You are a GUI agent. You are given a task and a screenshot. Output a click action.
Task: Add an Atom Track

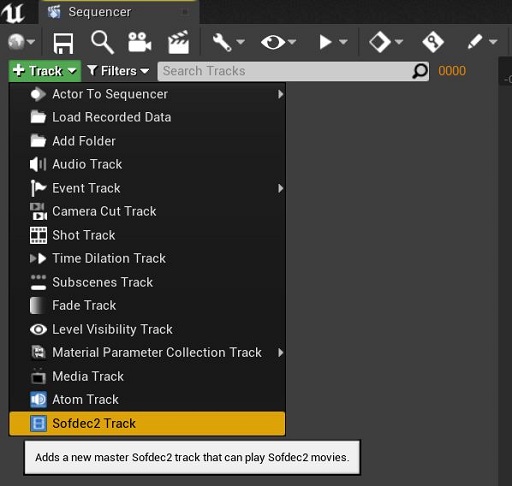click(x=147, y=400)
